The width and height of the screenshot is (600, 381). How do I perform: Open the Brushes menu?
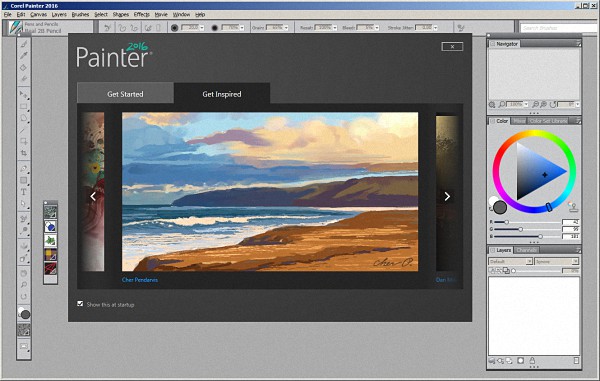pyautogui.click(x=80, y=15)
